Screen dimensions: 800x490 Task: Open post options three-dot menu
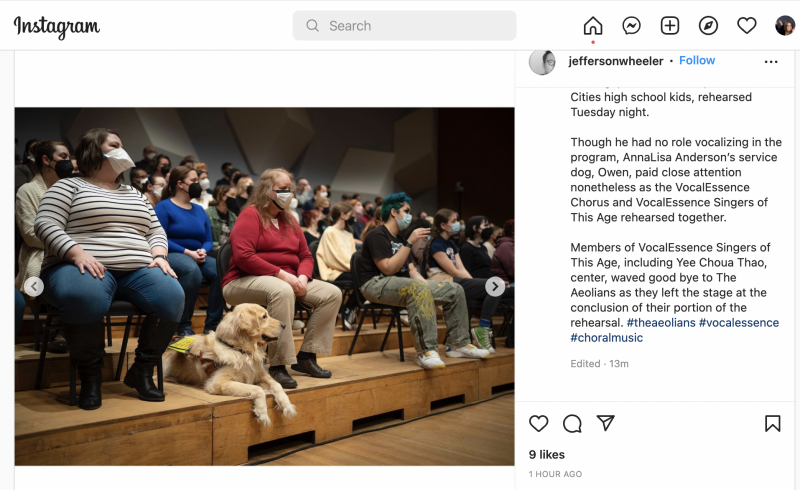(771, 62)
